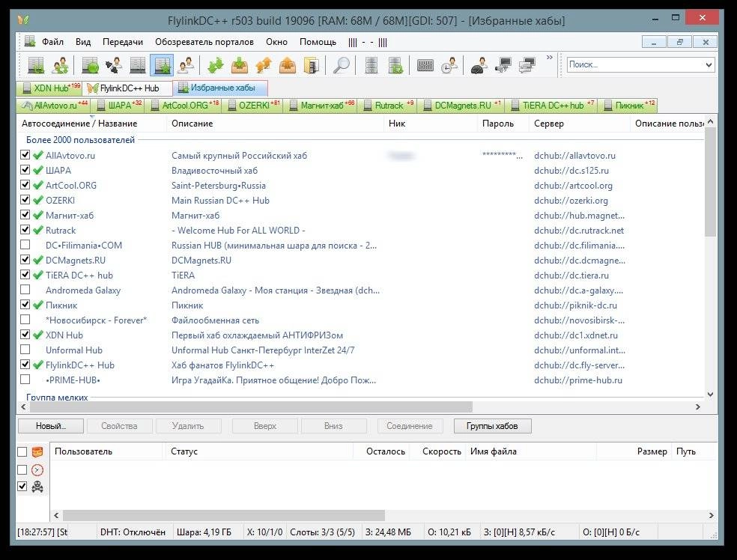Click the plain gray server rack icon after quick connect
Screen dimensions: 737x560
tap(138, 65)
